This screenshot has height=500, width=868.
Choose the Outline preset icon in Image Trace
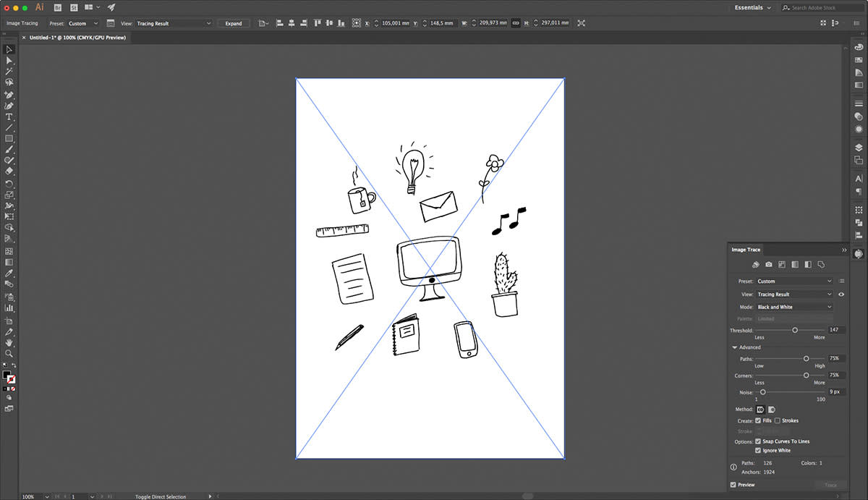click(x=821, y=265)
